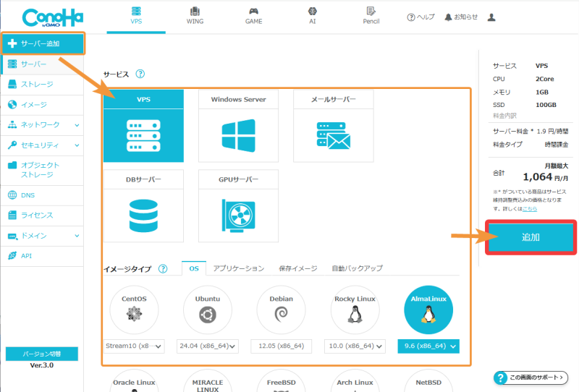The image size is (579, 392).
Task: Select the Rocky Linux image
Action: (x=355, y=310)
